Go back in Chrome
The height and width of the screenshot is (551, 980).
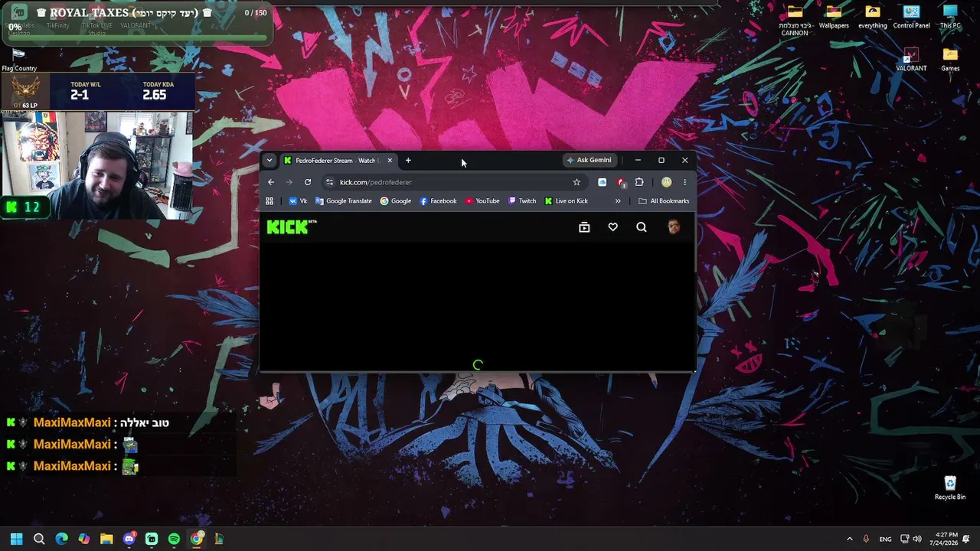pos(271,182)
